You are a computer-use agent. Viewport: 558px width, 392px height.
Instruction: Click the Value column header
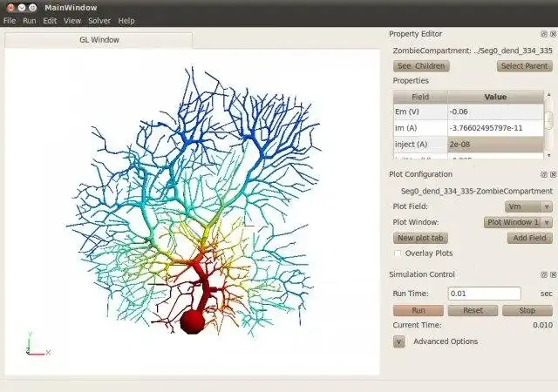click(495, 97)
